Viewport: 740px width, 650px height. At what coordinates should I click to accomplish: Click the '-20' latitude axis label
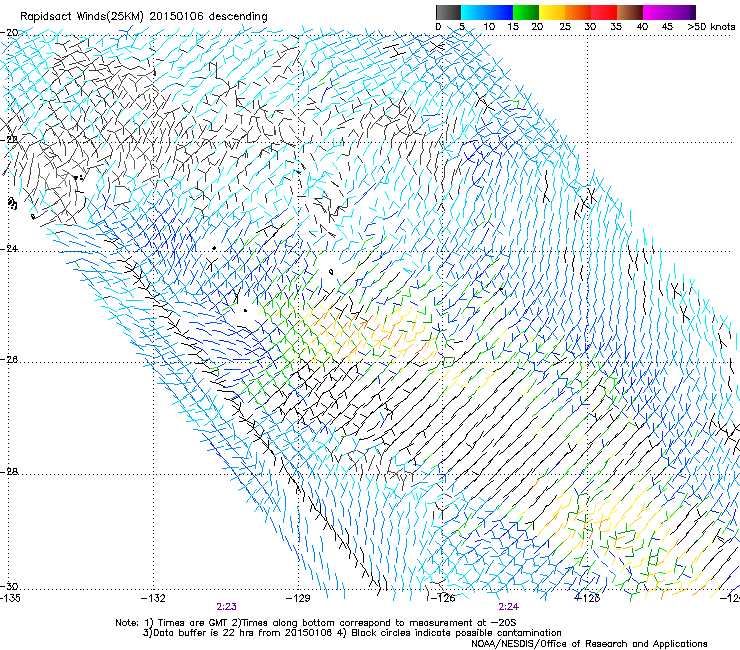(x=9, y=33)
